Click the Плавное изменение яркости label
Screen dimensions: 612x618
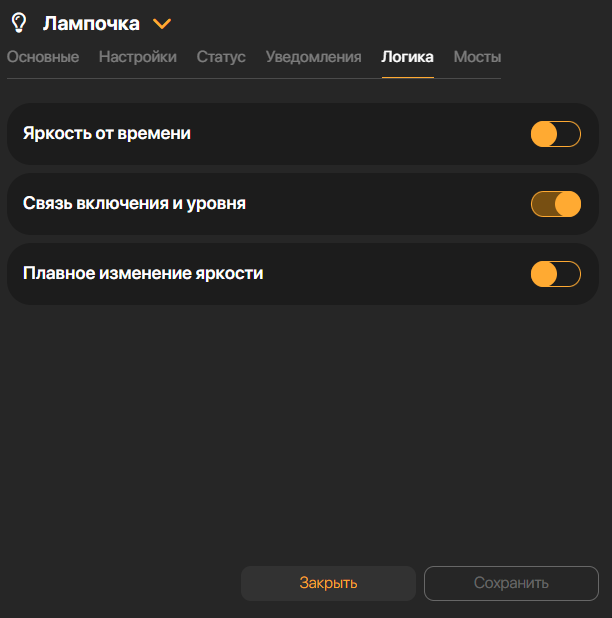(143, 273)
